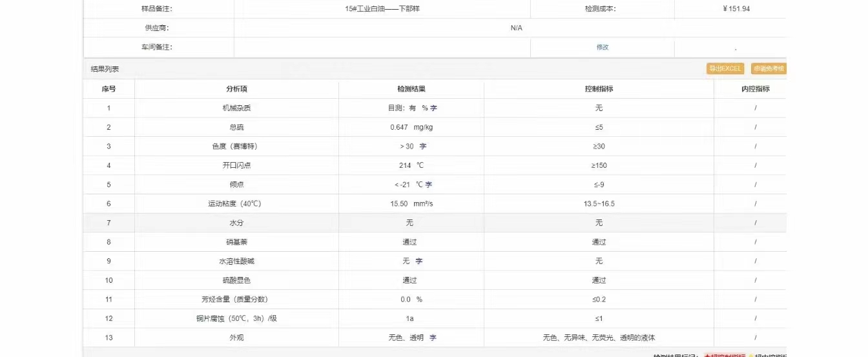Click the 字 mark in 外观 result
868x357 pixels.
(x=433, y=338)
